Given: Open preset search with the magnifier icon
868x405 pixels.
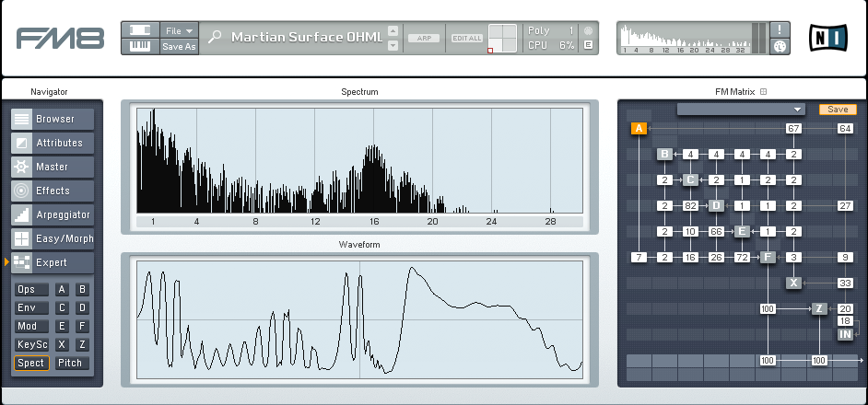Looking at the screenshot, I should click(214, 37).
